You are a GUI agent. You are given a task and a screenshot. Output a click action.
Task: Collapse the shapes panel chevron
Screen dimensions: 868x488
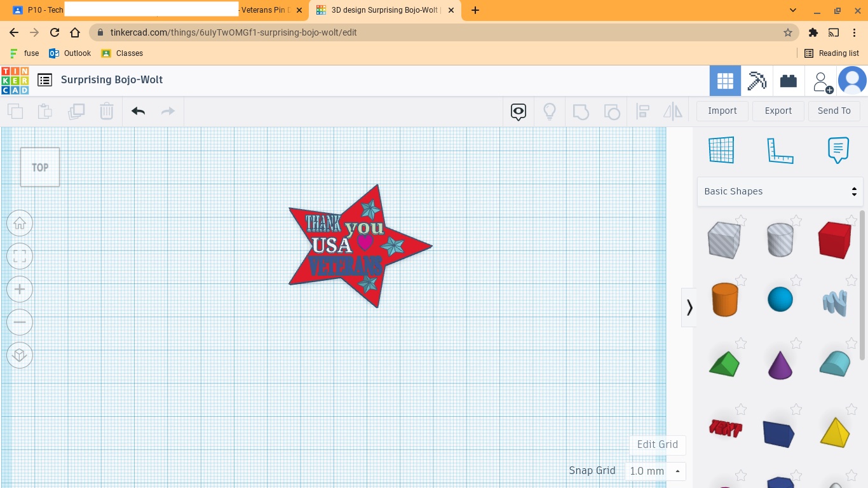(689, 308)
